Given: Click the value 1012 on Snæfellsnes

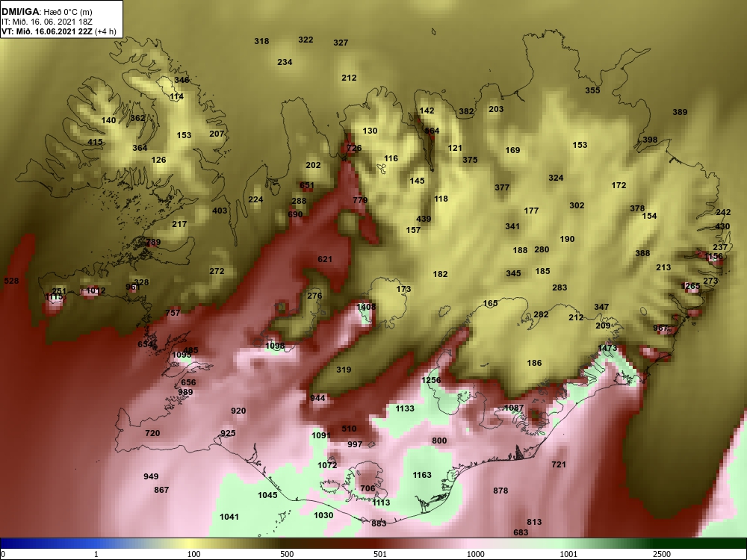Looking at the screenshot, I should point(96,290).
